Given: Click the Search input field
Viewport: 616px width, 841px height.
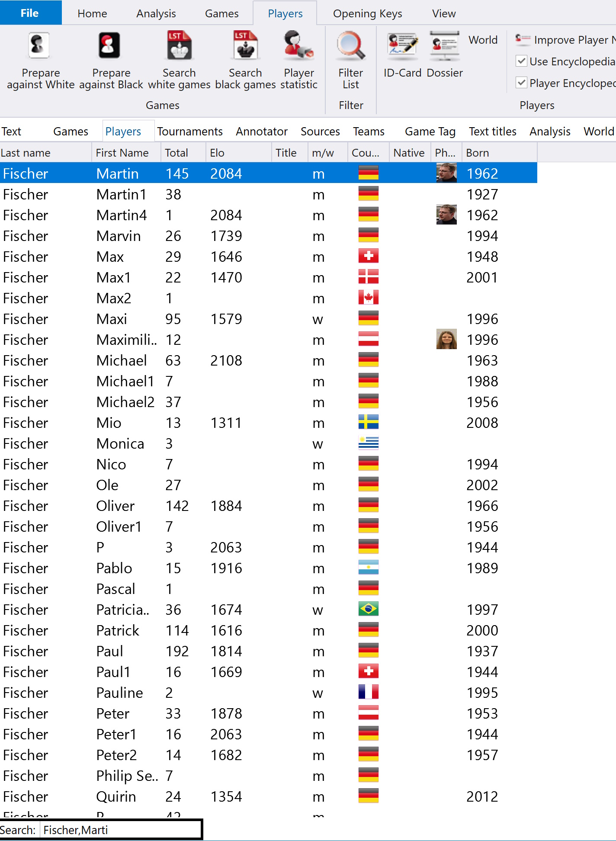Looking at the screenshot, I should tap(121, 830).
